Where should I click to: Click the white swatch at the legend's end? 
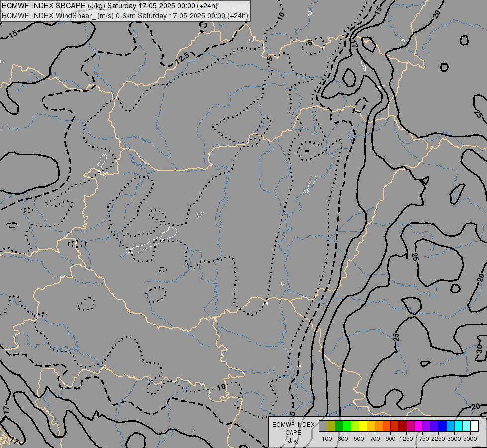point(474,426)
